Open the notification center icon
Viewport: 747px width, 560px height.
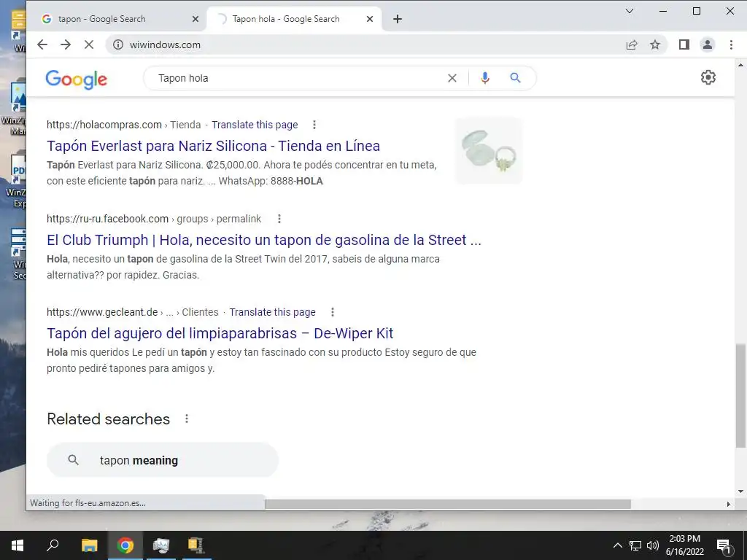(724, 545)
